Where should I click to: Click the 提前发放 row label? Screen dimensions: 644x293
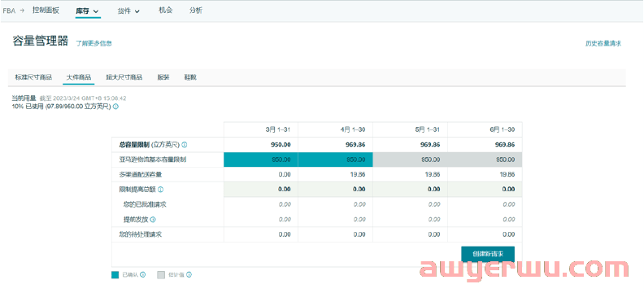(x=136, y=220)
